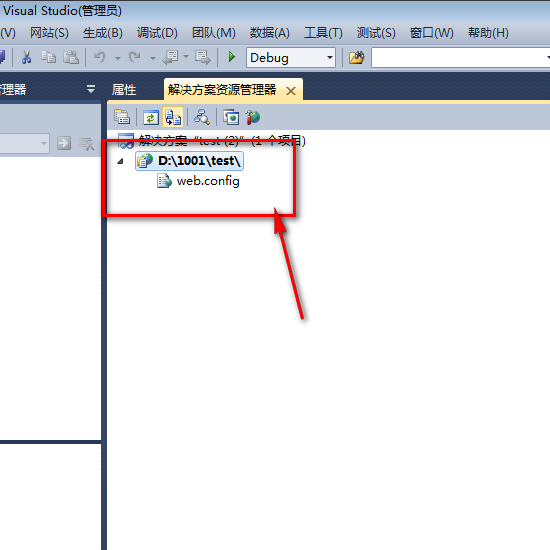Open the left panel window options dropdown

point(91,89)
